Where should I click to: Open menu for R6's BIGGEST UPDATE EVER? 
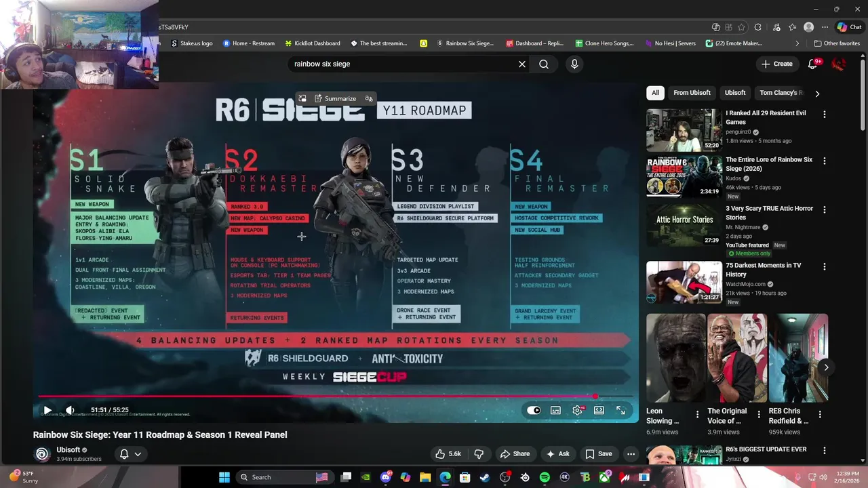(825, 451)
